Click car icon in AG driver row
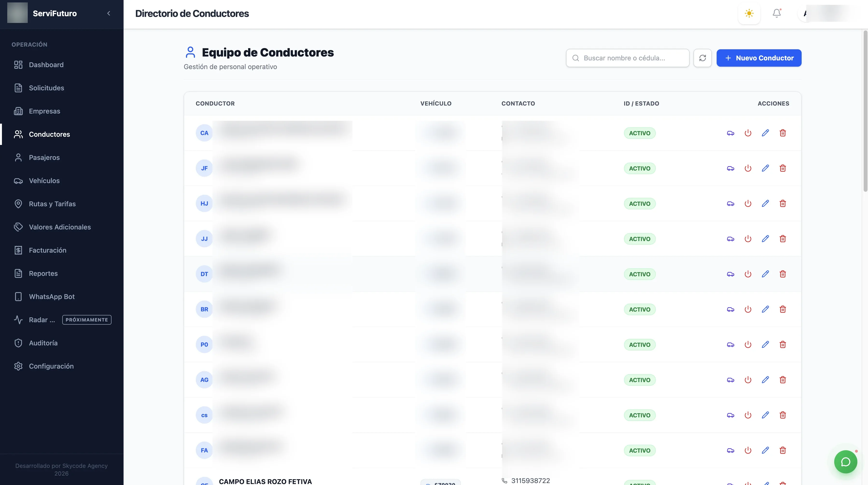The height and width of the screenshot is (485, 868). tap(730, 380)
